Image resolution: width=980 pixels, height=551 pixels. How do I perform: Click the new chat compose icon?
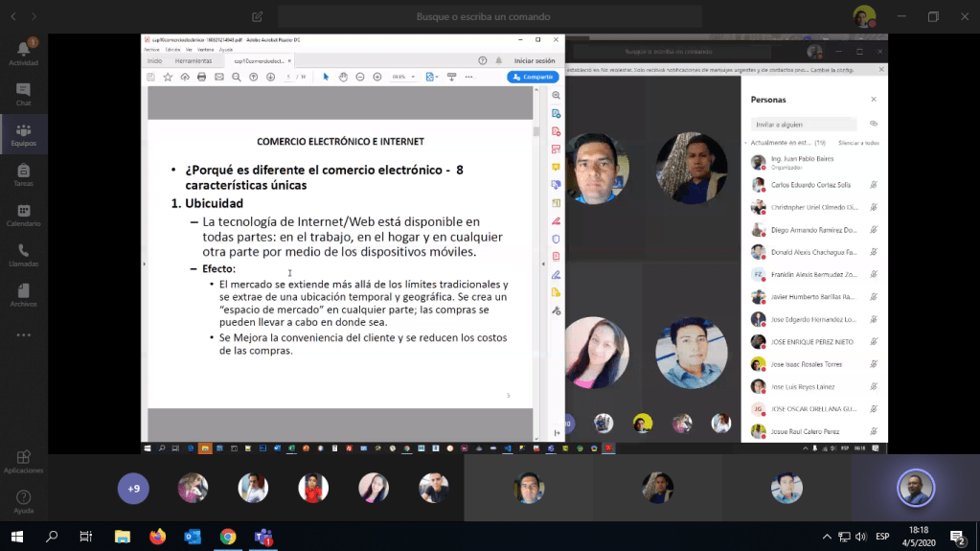click(257, 16)
